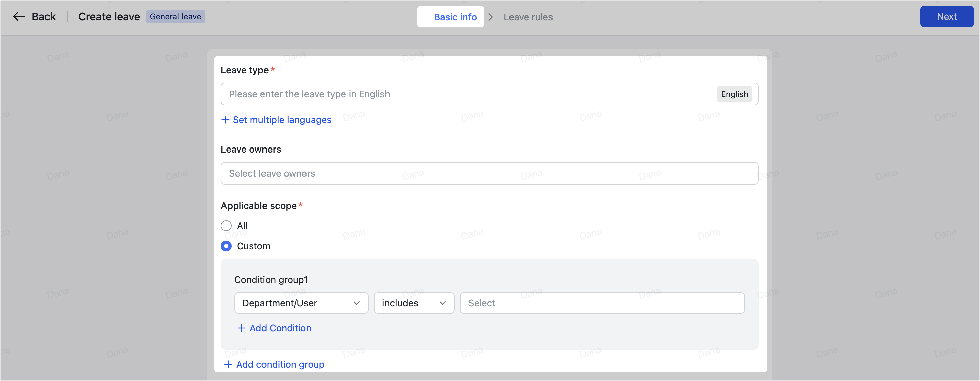Open the includes operator dropdown

(414, 303)
